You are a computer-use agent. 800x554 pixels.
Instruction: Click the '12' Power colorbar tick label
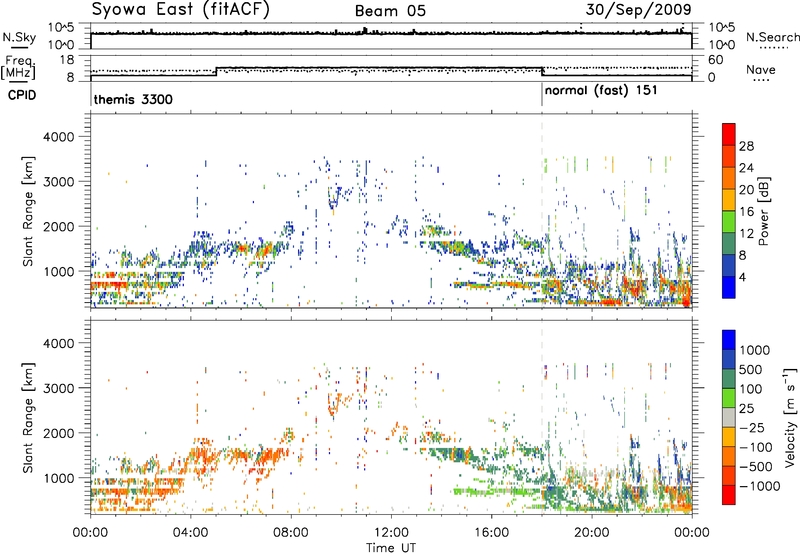[746, 233]
